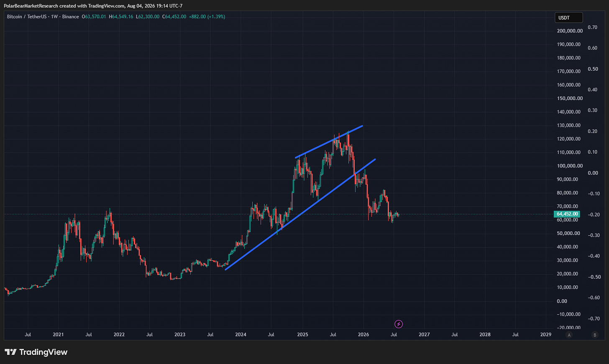Viewport: 609px width, 364px height.
Task: Click the "2027" time axis label
Action: [x=424, y=334]
